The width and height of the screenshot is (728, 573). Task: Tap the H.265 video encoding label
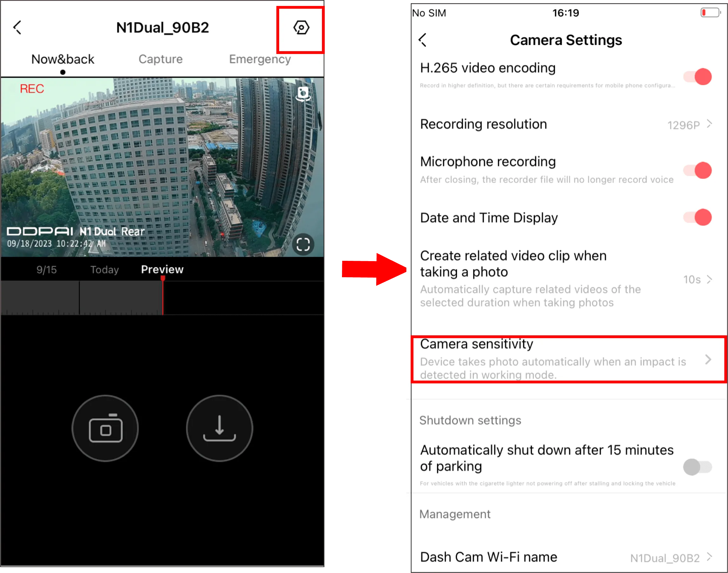point(488,68)
